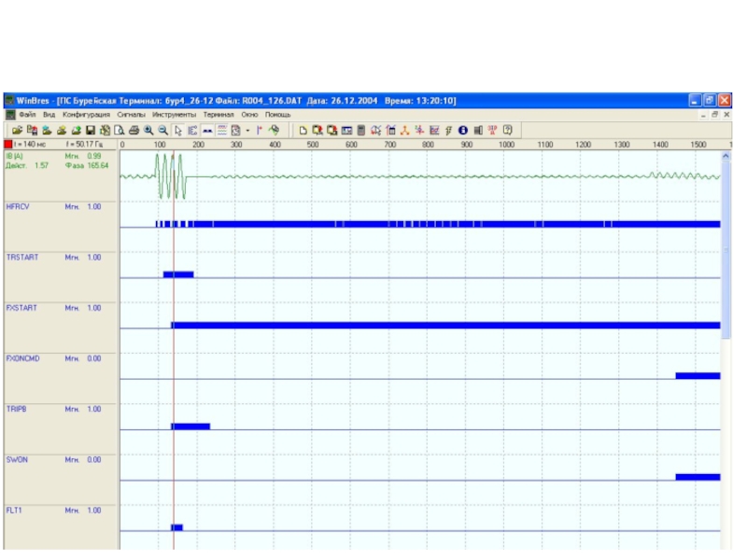Click the red square beside t = 140 мс
747x560 pixels.
[x=8, y=145]
